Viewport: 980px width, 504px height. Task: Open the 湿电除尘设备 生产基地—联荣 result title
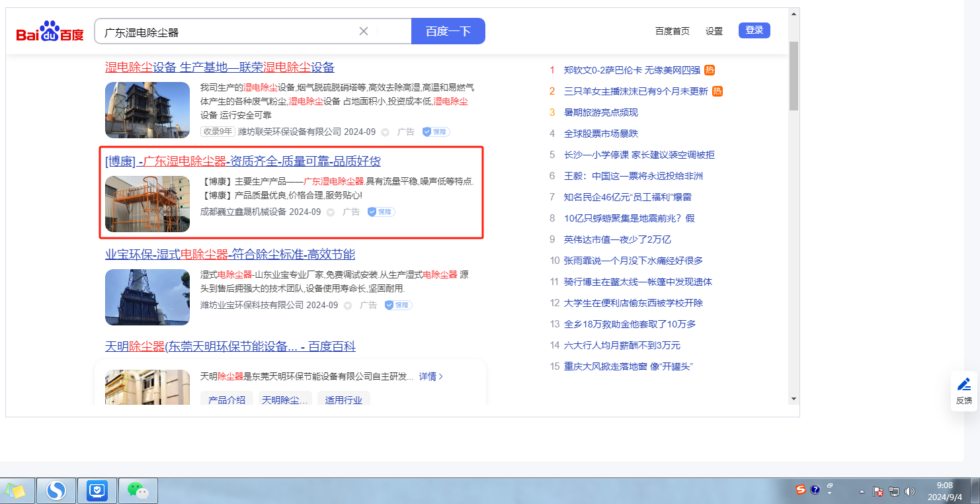coord(220,67)
